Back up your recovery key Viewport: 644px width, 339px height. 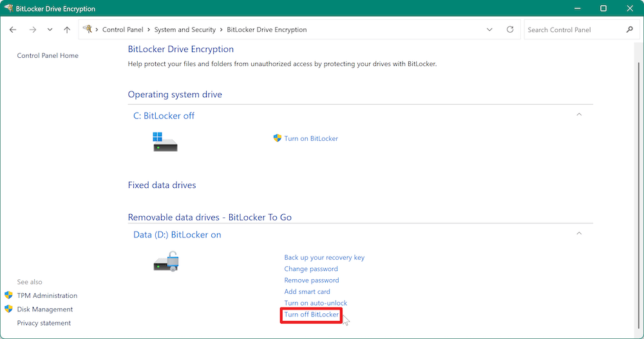tap(325, 257)
